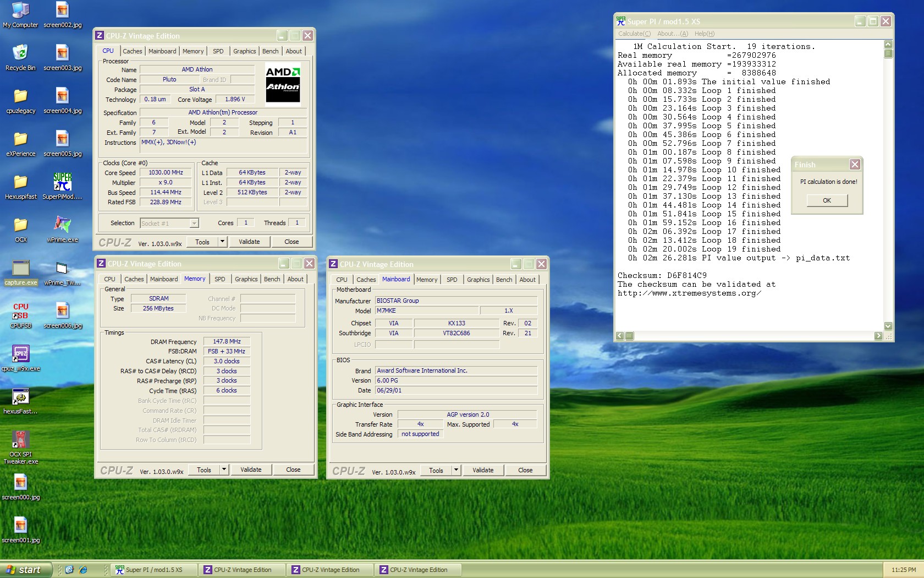Screen dimensions: 924x578
Task: Click the BIOSTAR Group manufacturer field
Action: coord(456,301)
